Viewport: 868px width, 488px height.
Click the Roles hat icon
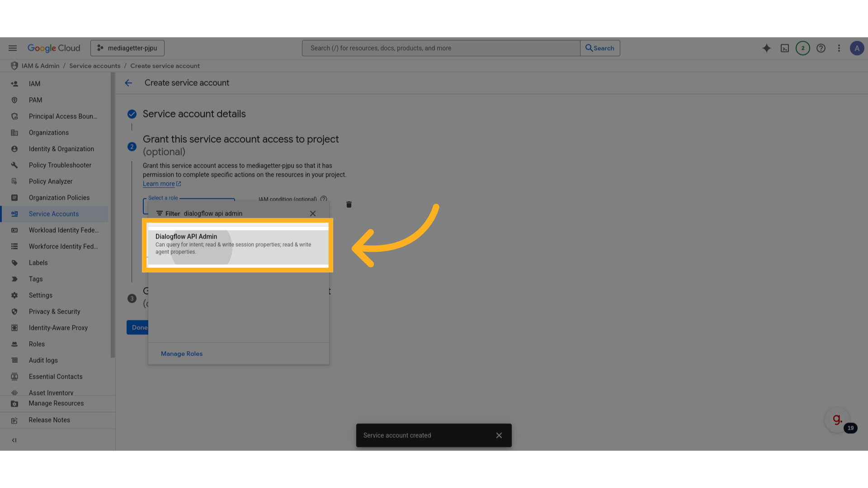[14, 344]
